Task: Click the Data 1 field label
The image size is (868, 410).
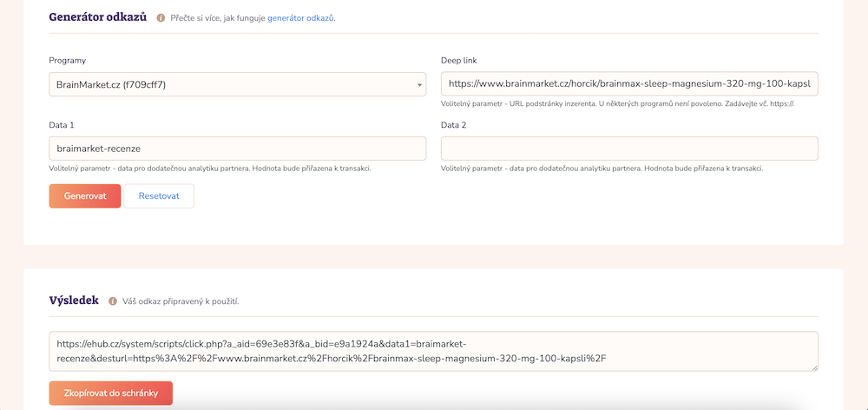Action: pos(62,125)
